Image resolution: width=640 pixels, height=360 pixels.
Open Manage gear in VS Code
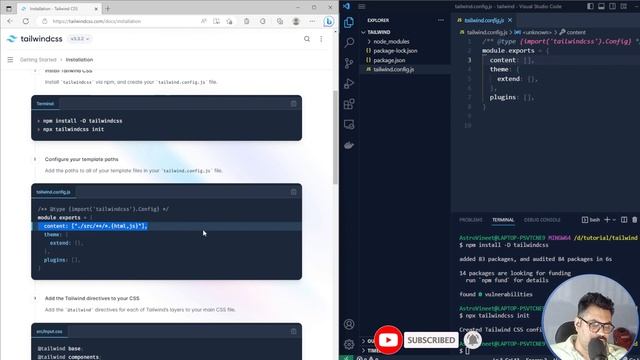click(x=349, y=344)
